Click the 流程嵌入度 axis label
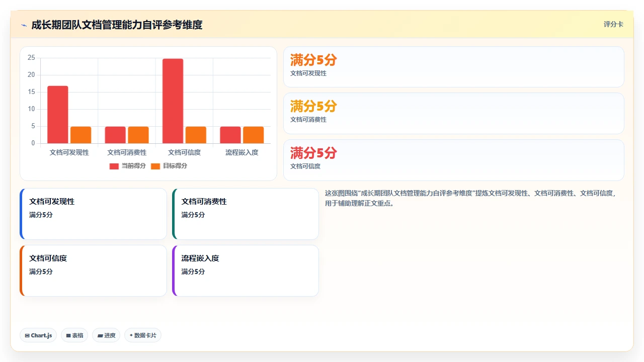The image size is (644, 362). click(242, 152)
